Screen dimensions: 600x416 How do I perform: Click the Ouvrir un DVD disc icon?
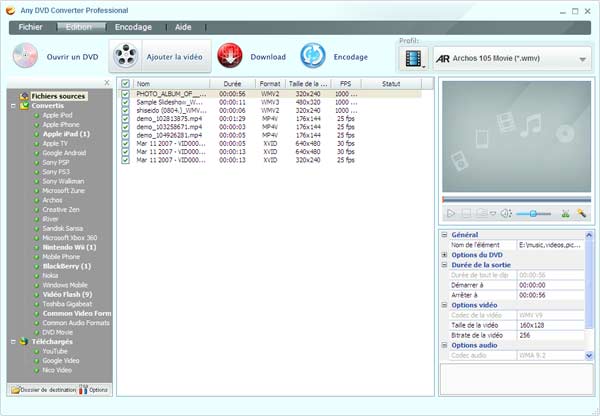click(25, 56)
